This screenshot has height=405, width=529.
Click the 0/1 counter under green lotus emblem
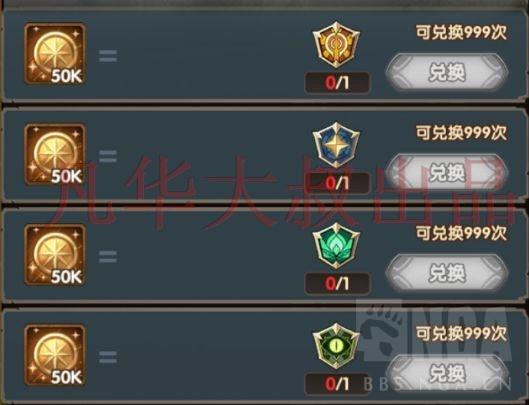point(337,284)
